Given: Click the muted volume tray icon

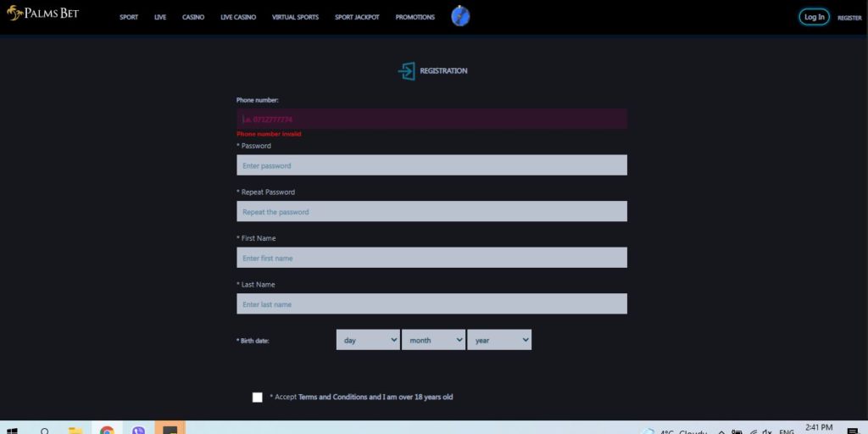Looking at the screenshot, I should click(766, 431).
